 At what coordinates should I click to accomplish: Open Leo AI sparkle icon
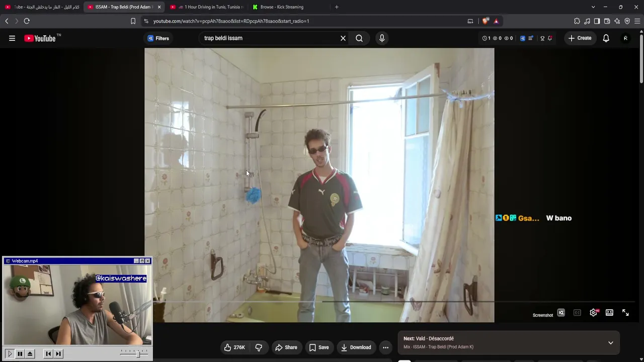[617, 21]
